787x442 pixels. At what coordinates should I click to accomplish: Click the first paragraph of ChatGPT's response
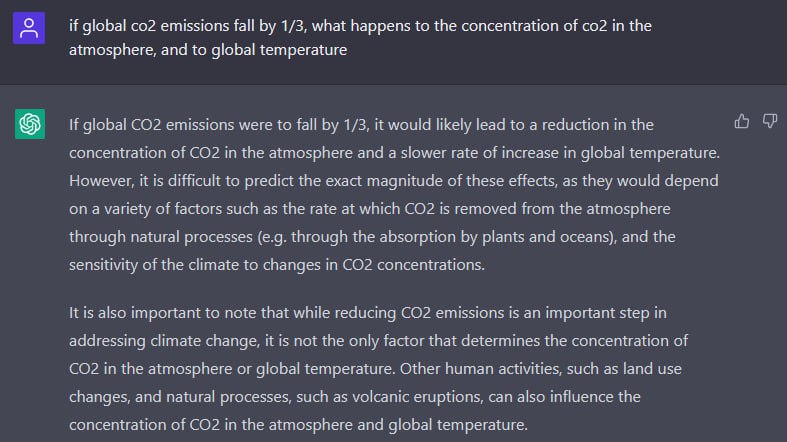click(x=395, y=194)
